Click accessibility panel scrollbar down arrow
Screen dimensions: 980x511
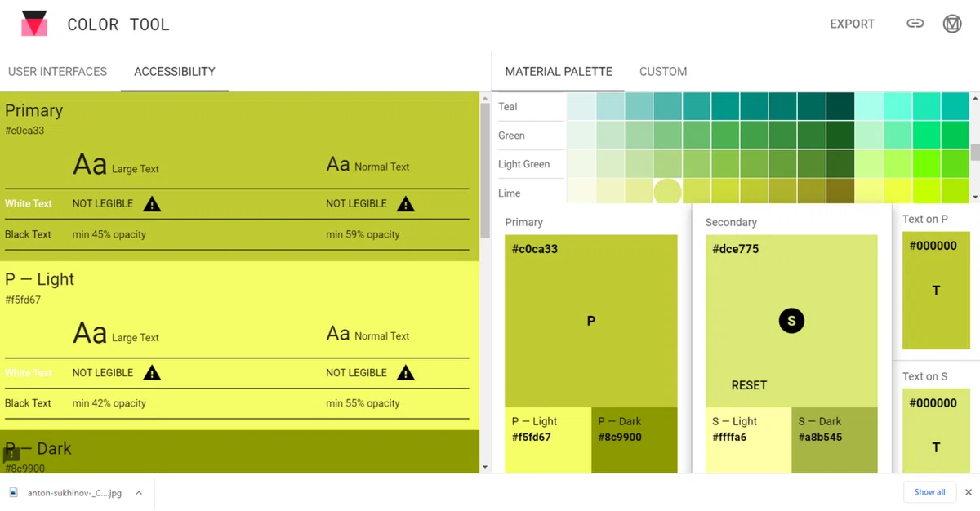486,467
